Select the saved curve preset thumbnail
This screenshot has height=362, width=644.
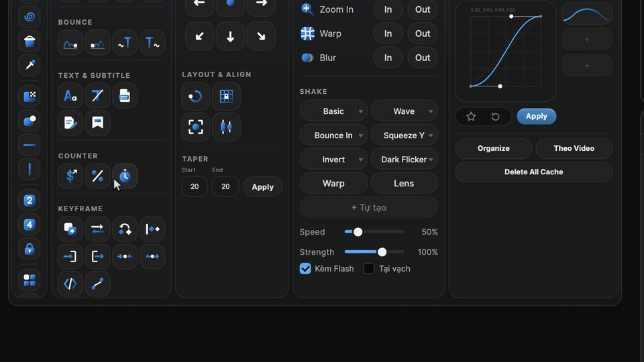pos(587,15)
